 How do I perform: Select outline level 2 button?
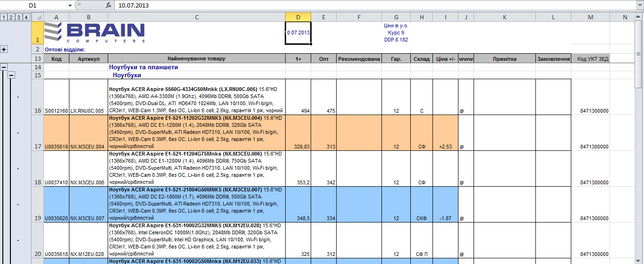pyautogui.click(x=11, y=17)
